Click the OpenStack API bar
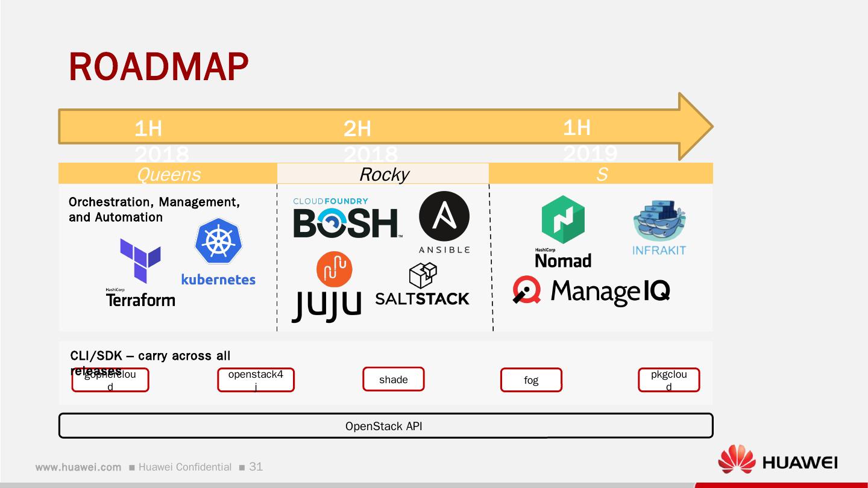Viewport: 868px width, 488px height. (385, 425)
